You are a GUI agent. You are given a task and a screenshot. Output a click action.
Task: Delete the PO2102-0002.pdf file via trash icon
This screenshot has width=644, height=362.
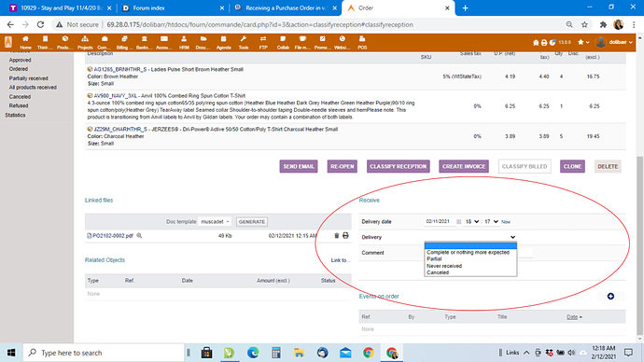click(336, 236)
